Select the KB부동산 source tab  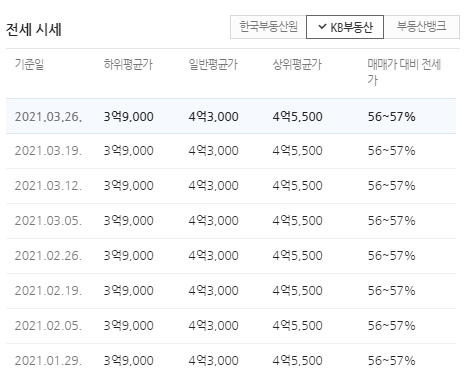pyautogui.click(x=345, y=27)
